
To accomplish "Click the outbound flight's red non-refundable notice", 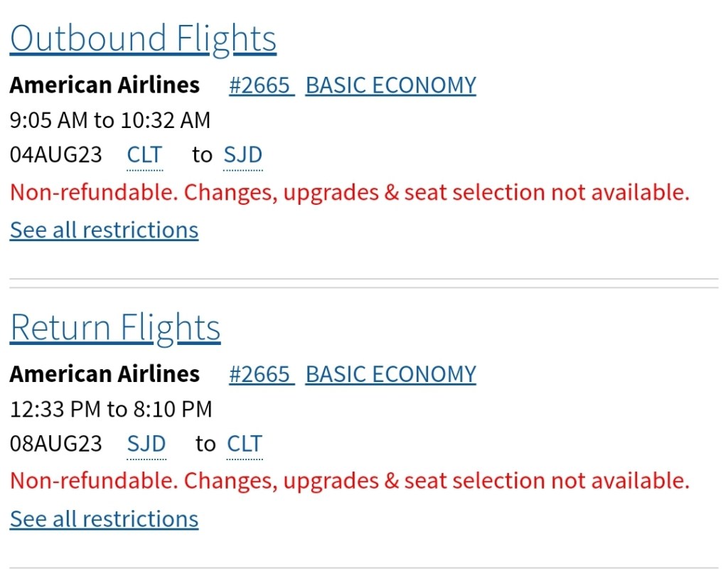I will tap(350, 192).
